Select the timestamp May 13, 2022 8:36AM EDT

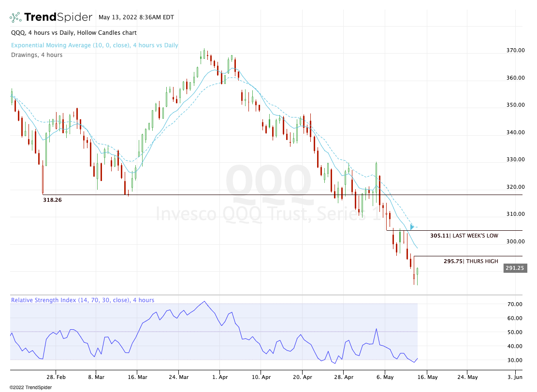[x=136, y=17]
